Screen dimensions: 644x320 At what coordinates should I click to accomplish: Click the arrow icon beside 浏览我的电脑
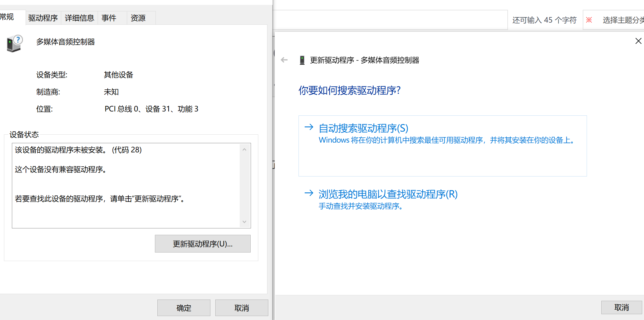pyautogui.click(x=309, y=193)
